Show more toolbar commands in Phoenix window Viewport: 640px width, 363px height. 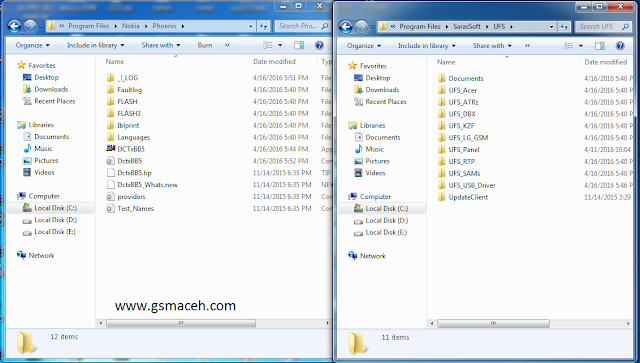click(x=227, y=45)
